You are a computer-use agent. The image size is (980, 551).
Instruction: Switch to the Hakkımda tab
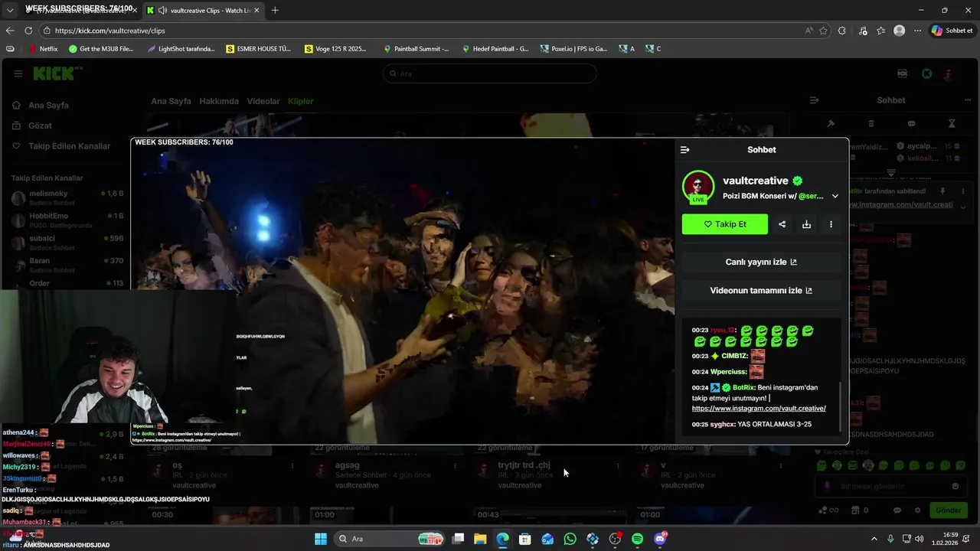coord(219,101)
